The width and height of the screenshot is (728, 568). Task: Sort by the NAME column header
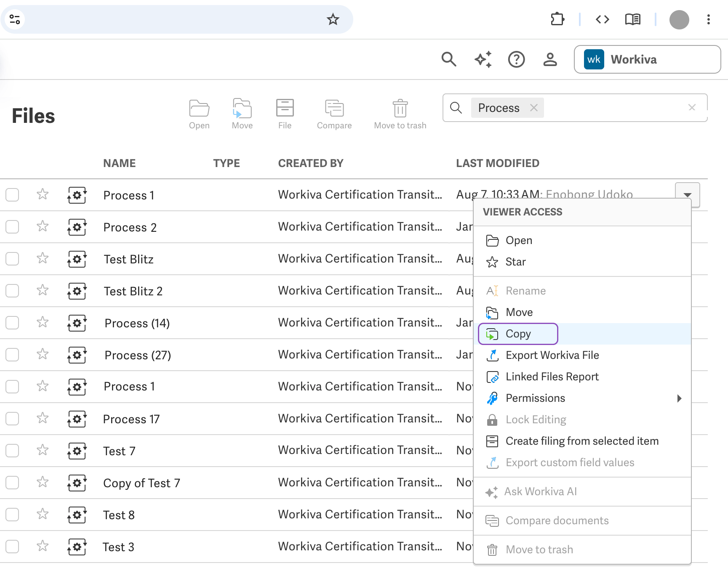[x=120, y=163]
